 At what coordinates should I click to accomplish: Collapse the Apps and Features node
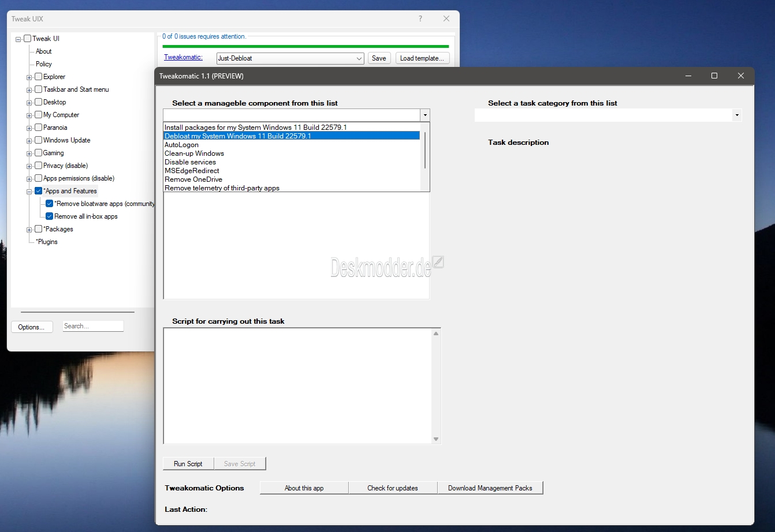coord(29,192)
